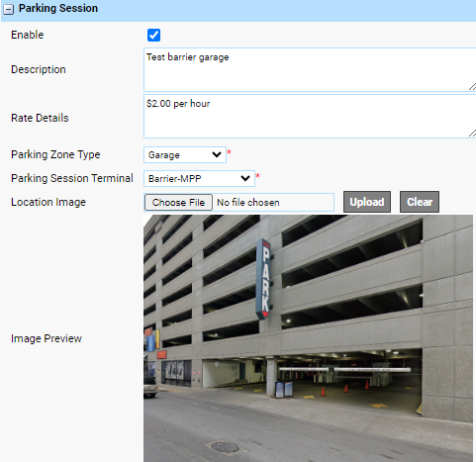Click the Enable label
Viewport: 476px width, 462px height.
click(x=28, y=35)
